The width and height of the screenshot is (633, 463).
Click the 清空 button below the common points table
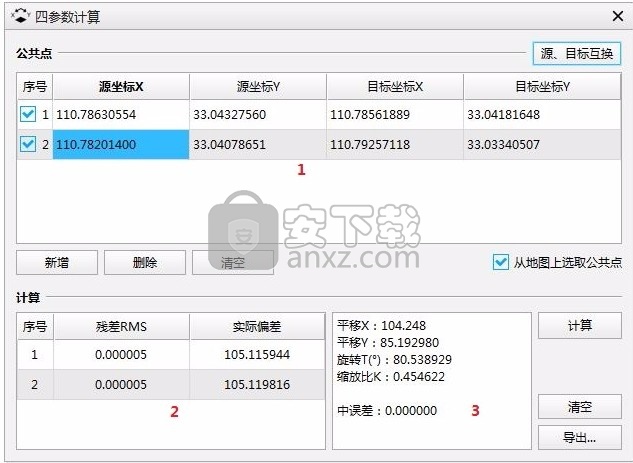(233, 263)
